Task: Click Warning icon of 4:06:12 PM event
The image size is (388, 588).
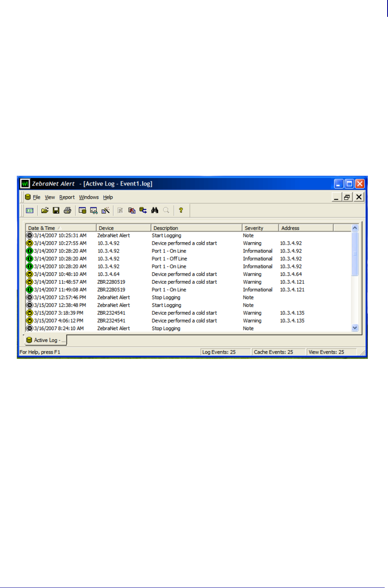Action: coord(30,321)
